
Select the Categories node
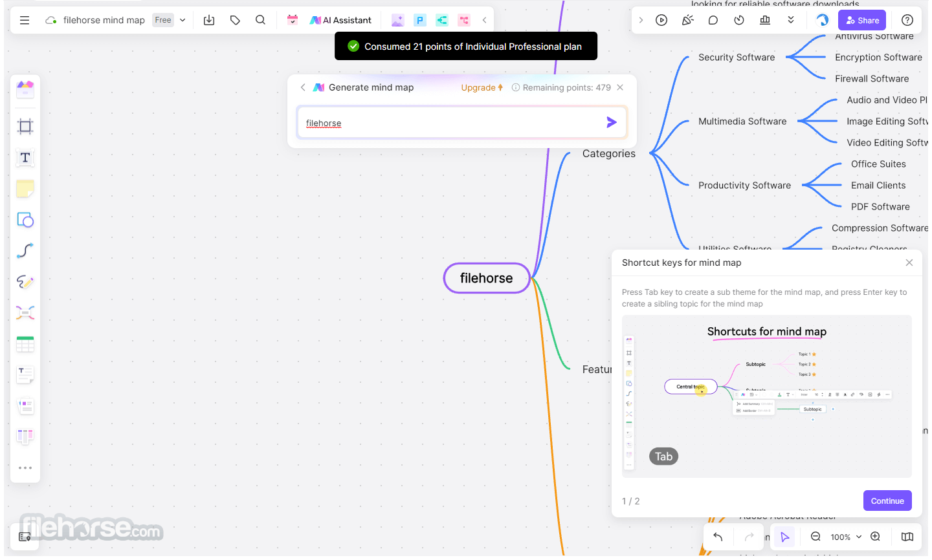[x=609, y=153]
